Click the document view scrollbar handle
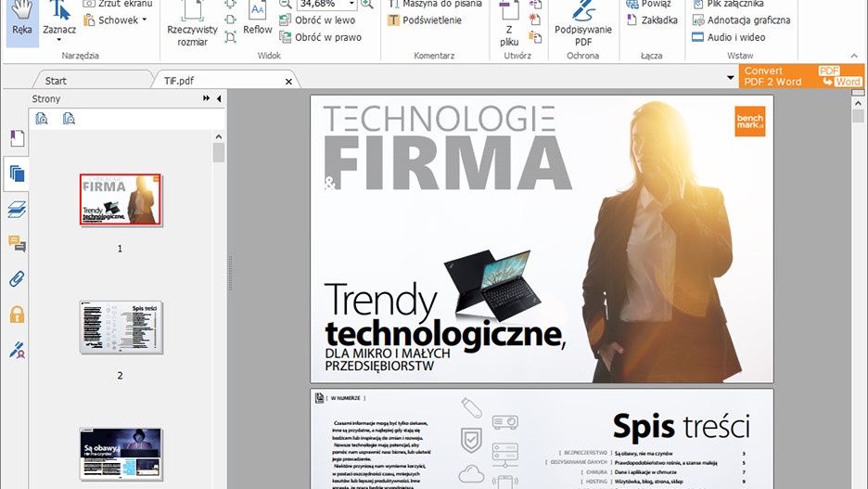The width and height of the screenshot is (868, 489). tap(858, 116)
